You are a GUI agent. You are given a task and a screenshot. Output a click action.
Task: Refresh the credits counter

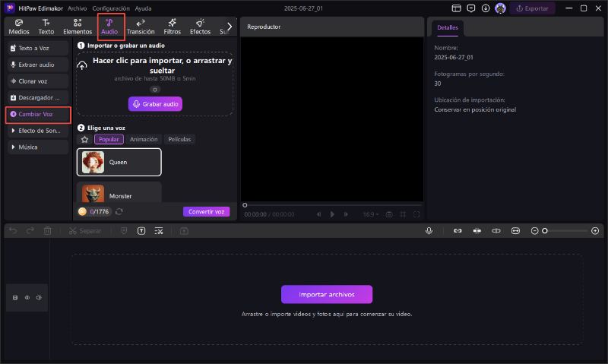click(x=119, y=212)
